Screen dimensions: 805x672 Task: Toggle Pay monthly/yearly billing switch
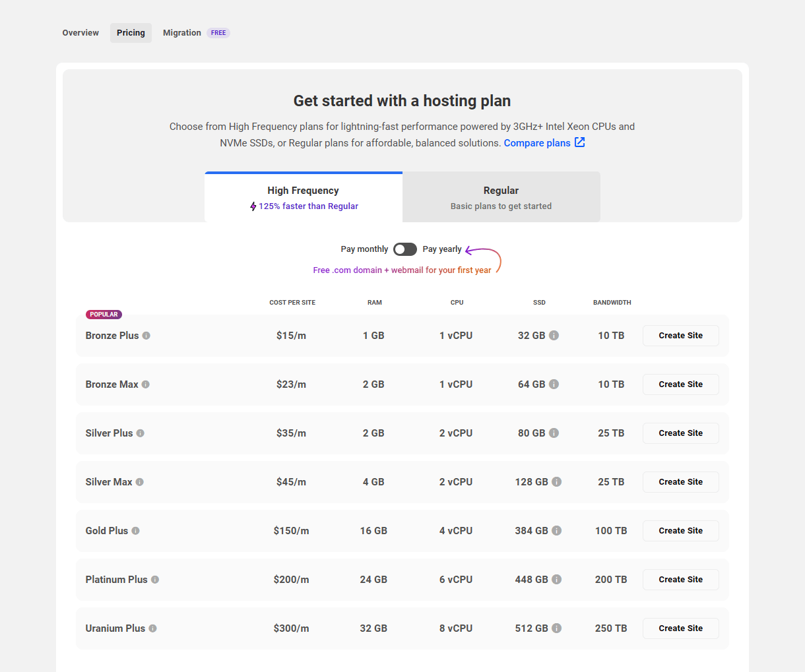click(404, 249)
